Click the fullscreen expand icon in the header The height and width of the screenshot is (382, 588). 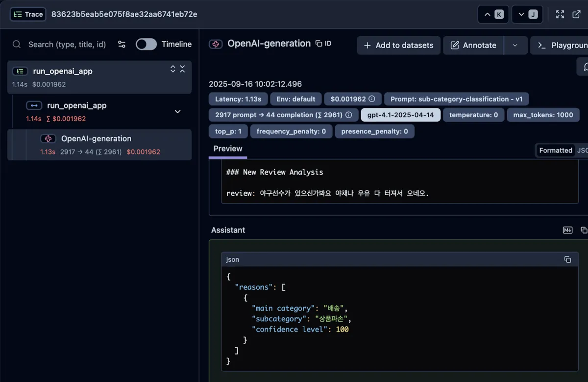pyautogui.click(x=560, y=14)
